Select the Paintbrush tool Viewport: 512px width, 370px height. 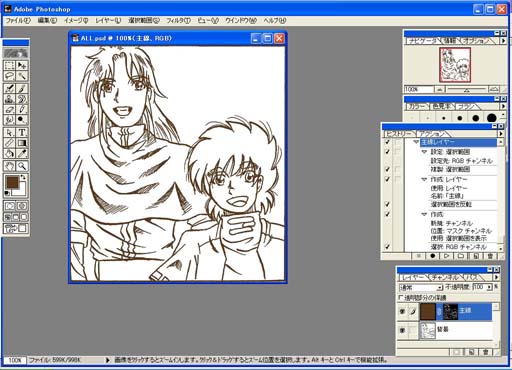click(x=22, y=88)
